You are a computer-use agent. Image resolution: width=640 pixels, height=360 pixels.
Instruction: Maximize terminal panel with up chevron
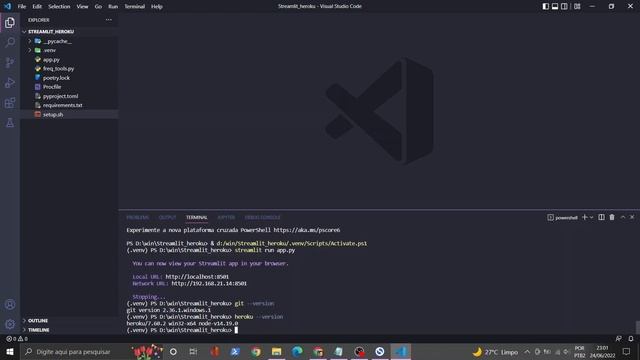(622, 217)
